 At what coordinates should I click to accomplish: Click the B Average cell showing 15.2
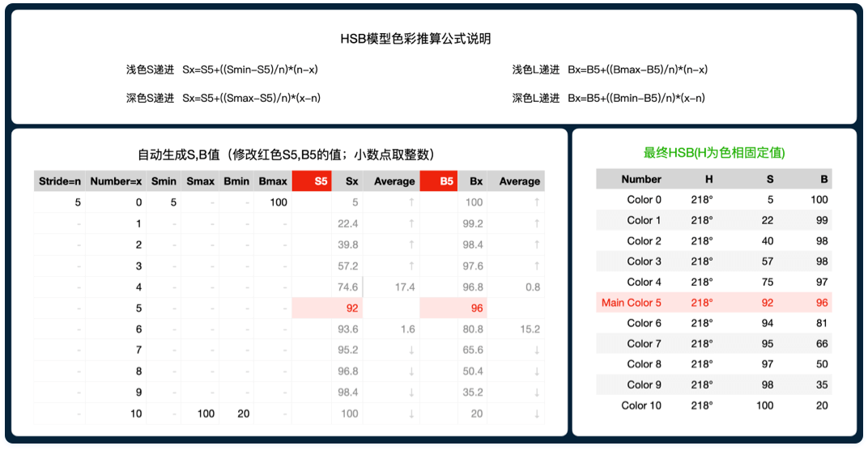click(516, 329)
